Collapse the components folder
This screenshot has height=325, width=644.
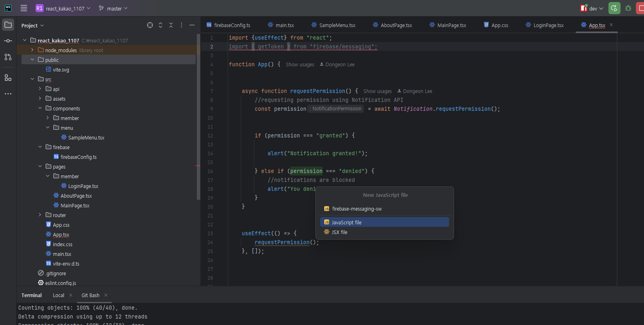[40, 108]
